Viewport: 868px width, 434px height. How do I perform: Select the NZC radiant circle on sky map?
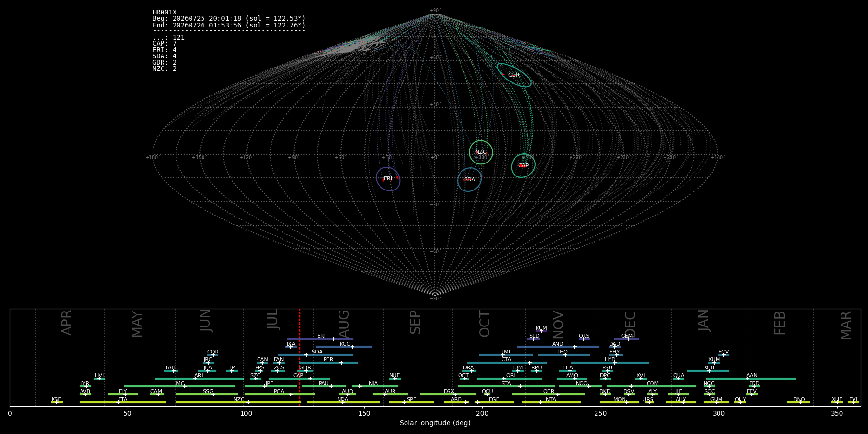click(481, 152)
